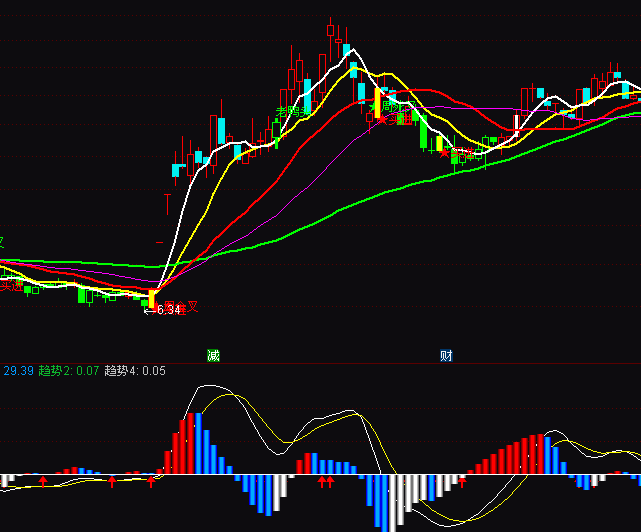The image size is (641, 532).
Task: Click the 买进 label at far left edge
Action: click(11, 285)
